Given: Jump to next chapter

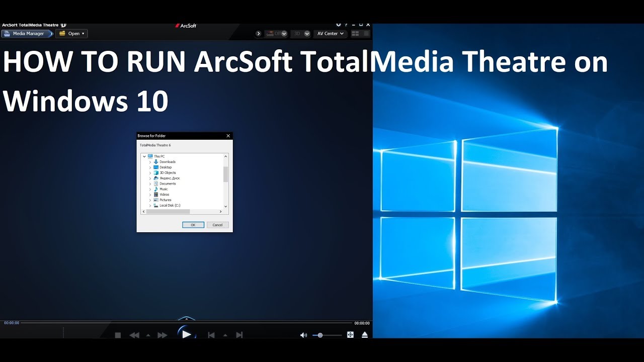Looking at the screenshot, I should (239, 335).
